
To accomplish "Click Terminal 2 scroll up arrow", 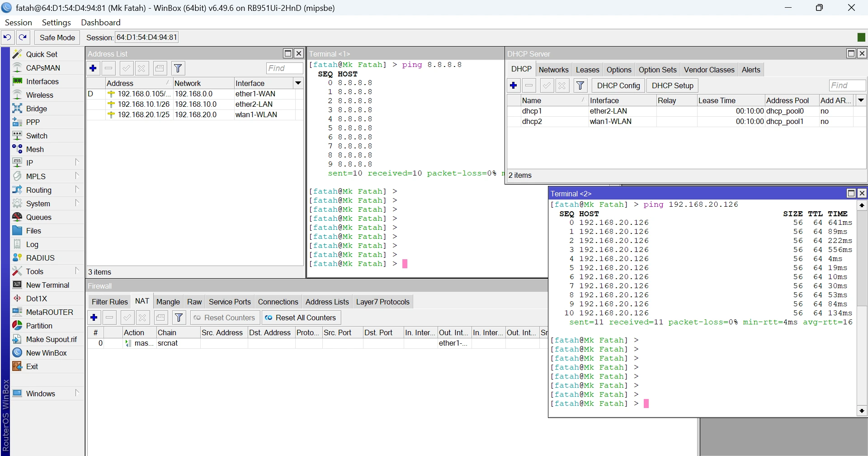I will click(x=862, y=205).
